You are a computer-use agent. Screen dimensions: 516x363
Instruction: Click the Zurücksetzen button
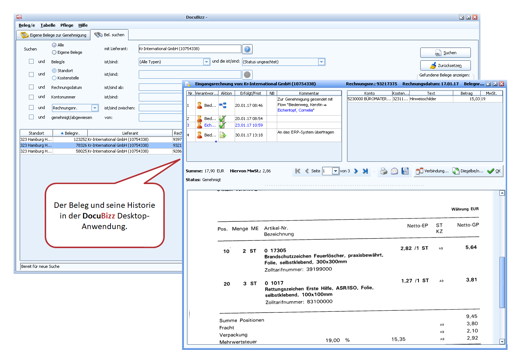click(x=445, y=65)
